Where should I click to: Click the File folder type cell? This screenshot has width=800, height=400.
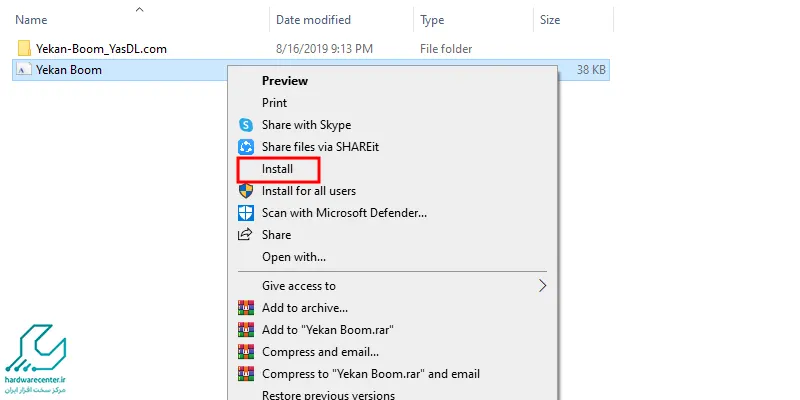coord(446,49)
